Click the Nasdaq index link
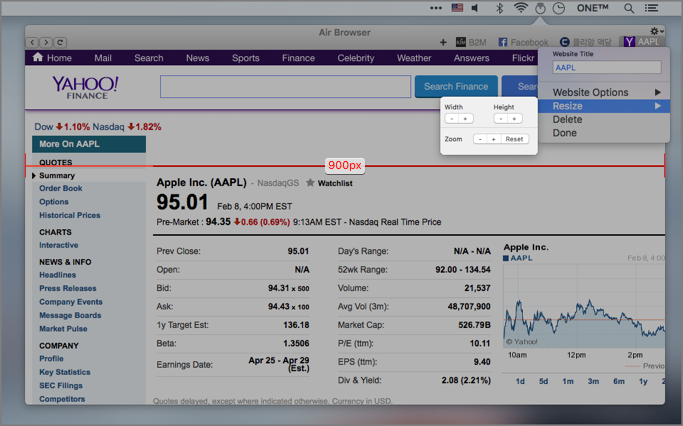This screenshot has height=426, width=683. [108, 127]
